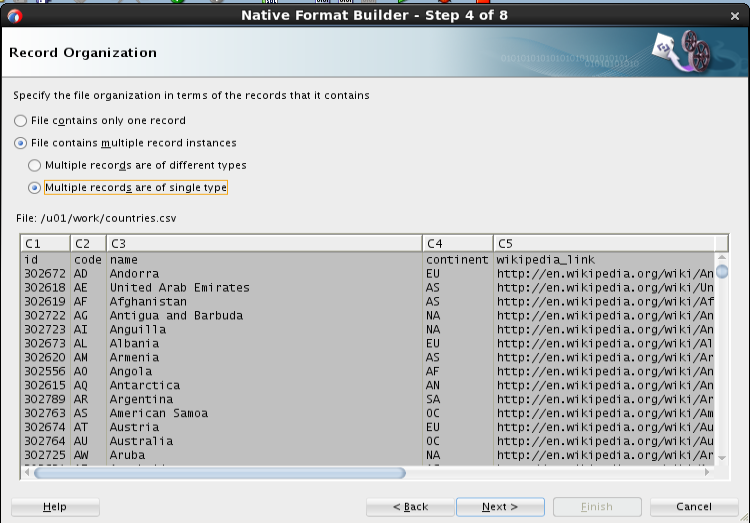Return to previous step with Back button
This screenshot has width=750, height=523.
(x=410, y=507)
